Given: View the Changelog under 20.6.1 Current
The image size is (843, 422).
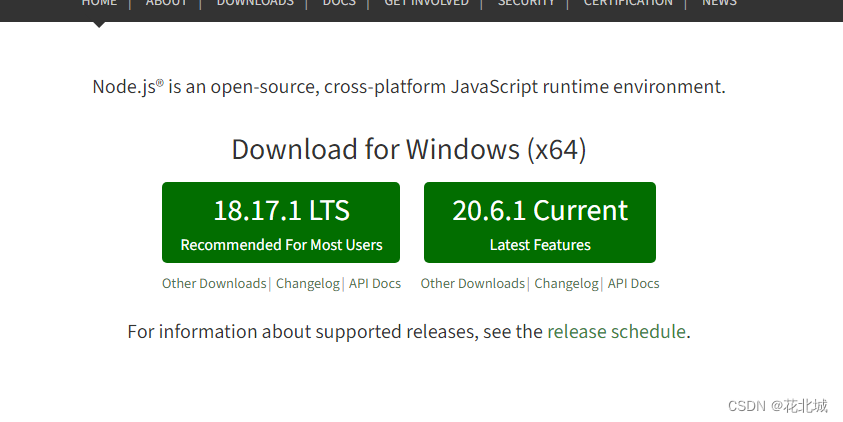Looking at the screenshot, I should pyautogui.click(x=566, y=283).
